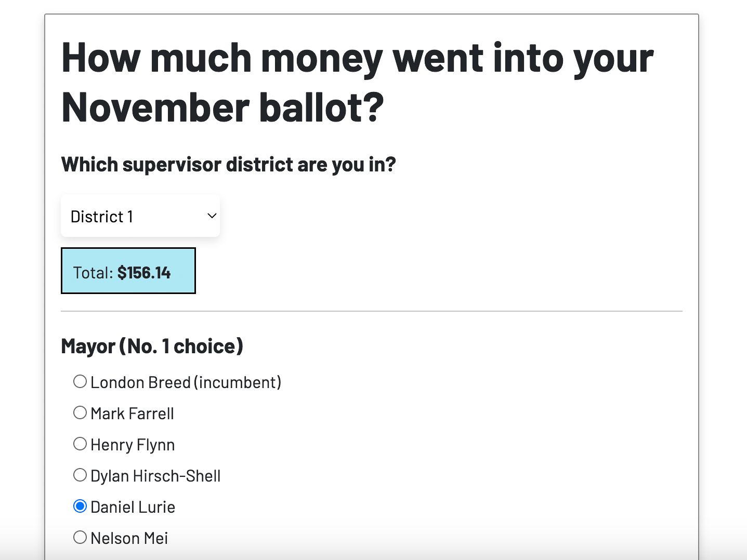Click the 'Nelson Mei' label text
Image resolution: width=747 pixels, height=560 pixels.
(129, 538)
